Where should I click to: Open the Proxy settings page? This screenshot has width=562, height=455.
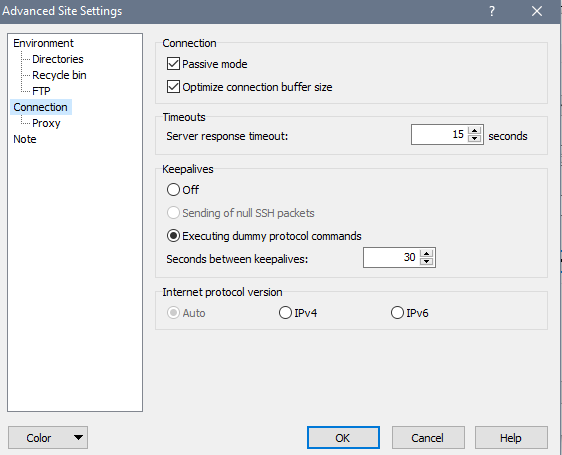tap(46, 123)
